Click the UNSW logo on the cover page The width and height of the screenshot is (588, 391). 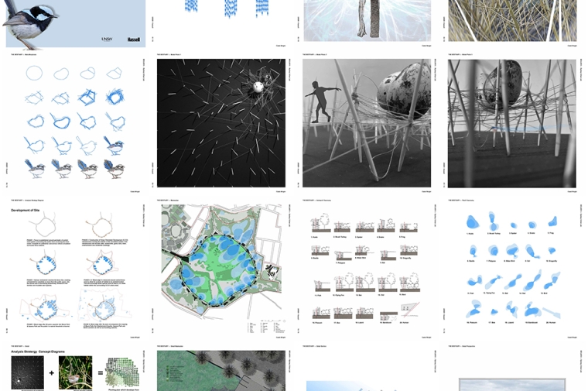pyautogui.click(x=107, y=39)
